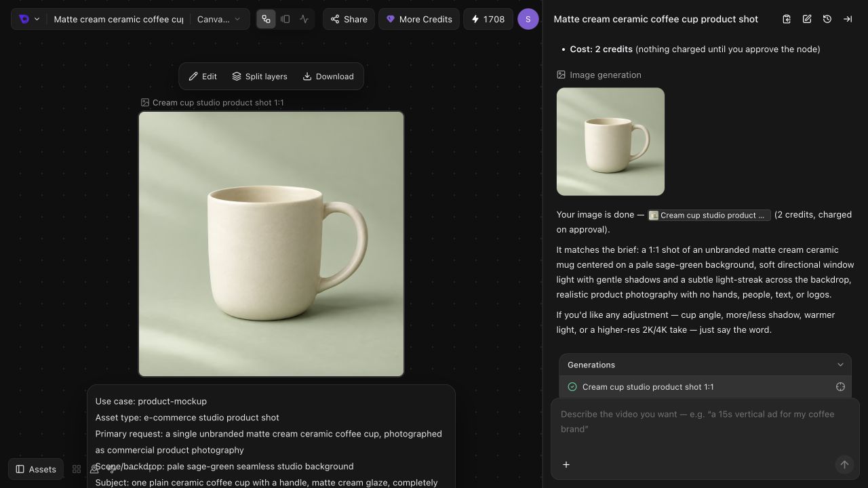Image resolution: width=868 pixels, height=488 pixels.
Task: Click the Use case: product-mockup prompt line
Action: click(x=151, y=401)
